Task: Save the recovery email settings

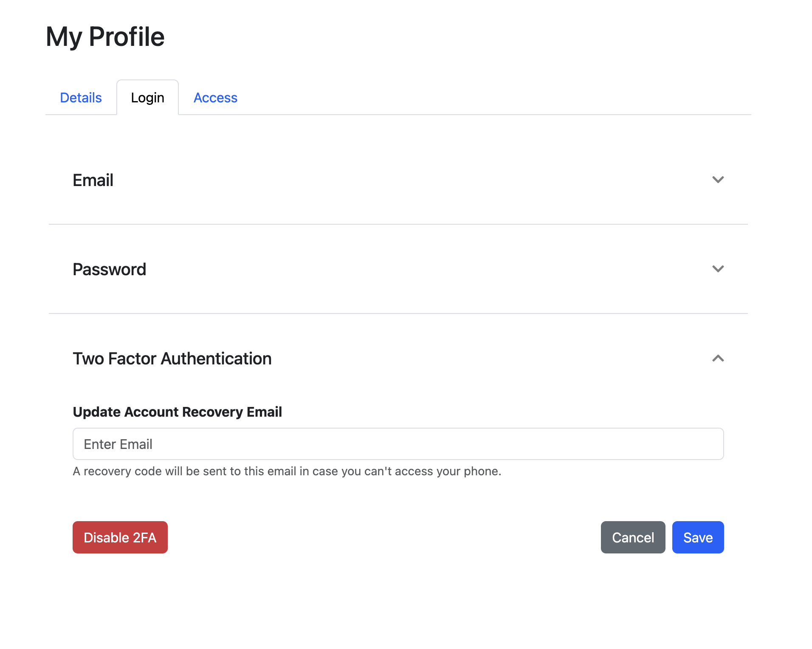Action: 698,537
